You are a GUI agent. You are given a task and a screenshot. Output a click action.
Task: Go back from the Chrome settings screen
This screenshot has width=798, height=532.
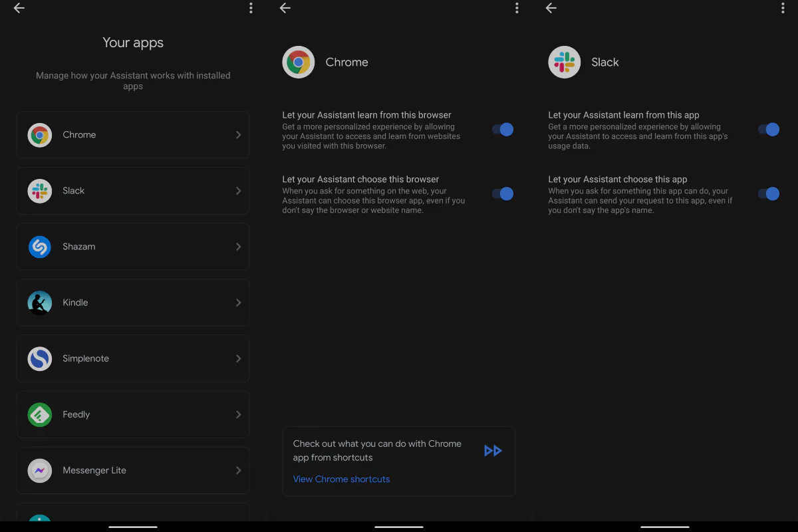pos(285,8)
